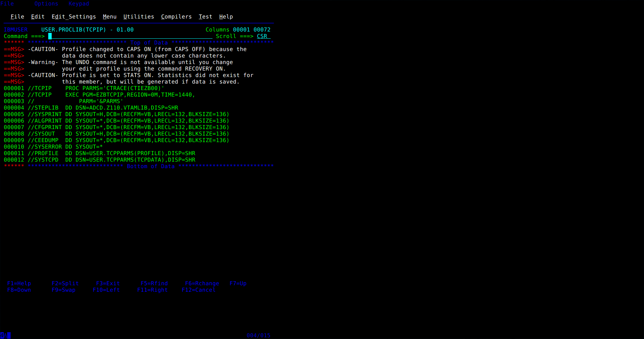
Task: Click the PARM='&PARMS' text
Action: [101, 101]
